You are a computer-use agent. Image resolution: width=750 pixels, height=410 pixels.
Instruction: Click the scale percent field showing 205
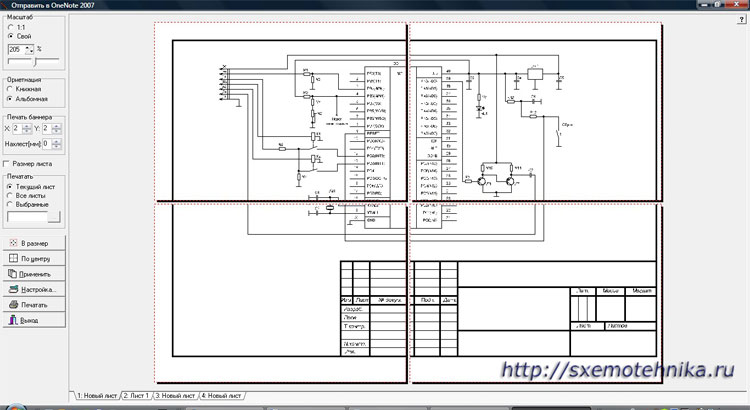16,49
